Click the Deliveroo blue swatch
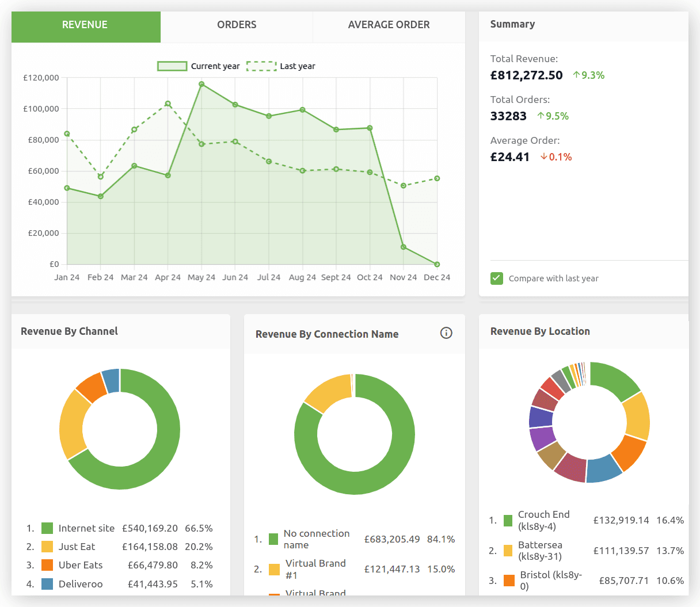Screen dimensions: 700x607 click(x=47, y=584)
